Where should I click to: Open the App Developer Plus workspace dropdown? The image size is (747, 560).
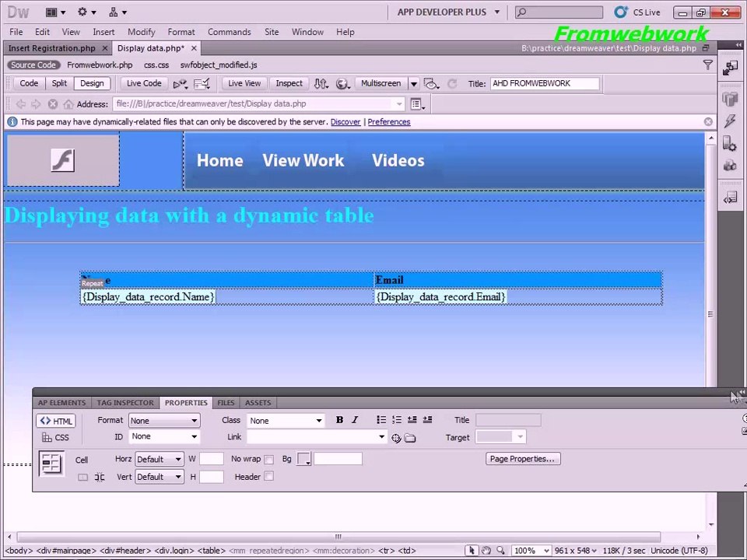point(448,12)
